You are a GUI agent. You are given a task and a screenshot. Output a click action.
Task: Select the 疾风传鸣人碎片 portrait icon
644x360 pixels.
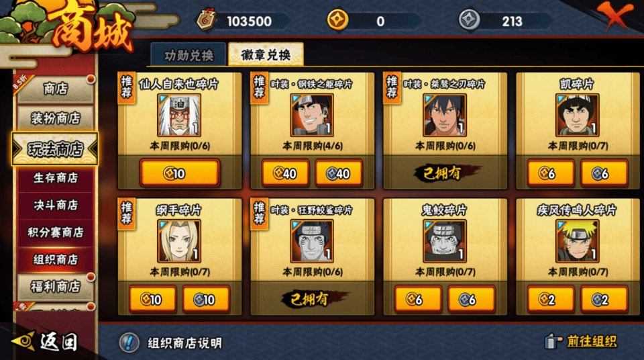click(578, 241)
